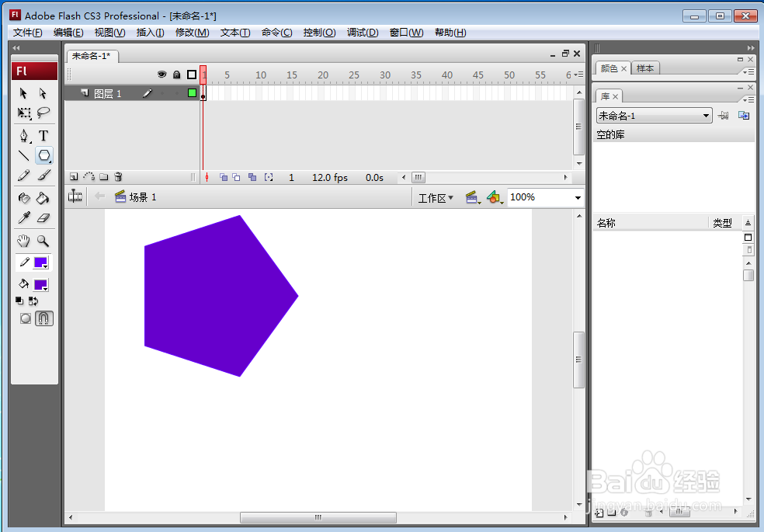Toggle edit multiple frames
The image size is (764, 532).
point(252,177)
